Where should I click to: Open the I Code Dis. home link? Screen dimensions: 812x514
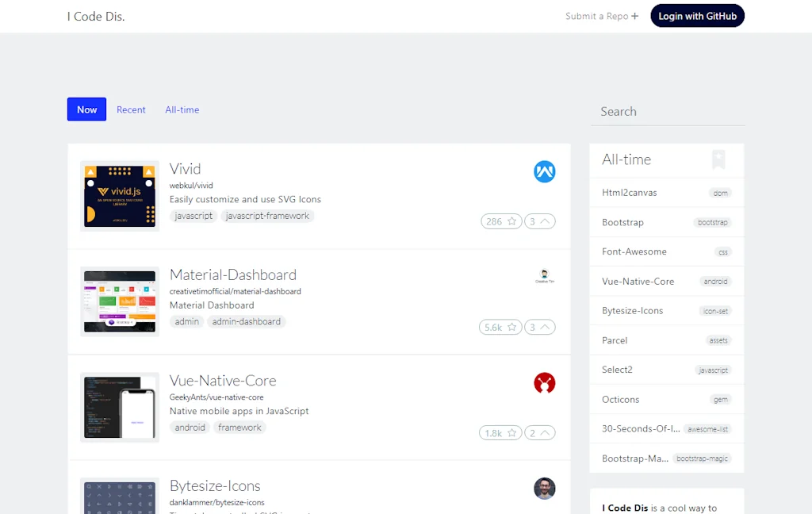point(96,17)
